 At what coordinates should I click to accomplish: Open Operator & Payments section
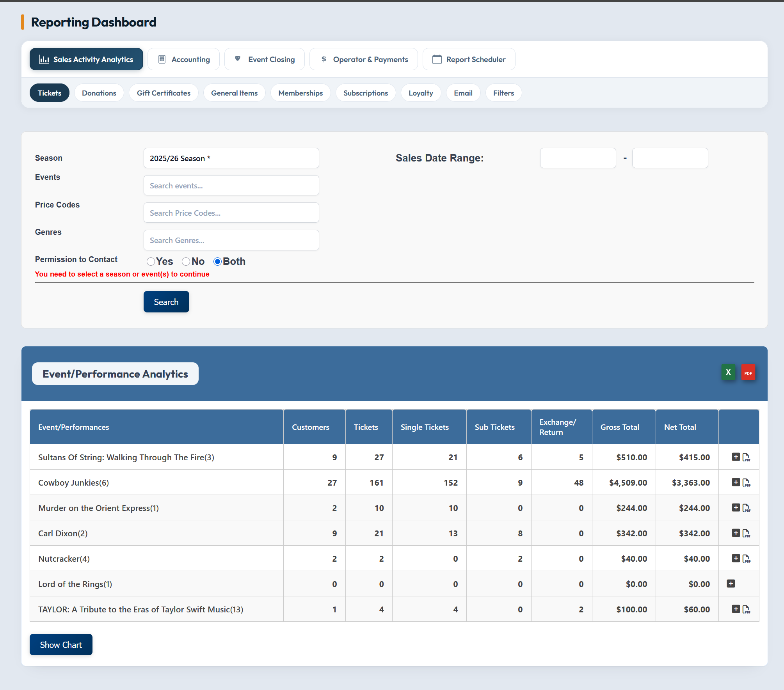coord(364,59)
